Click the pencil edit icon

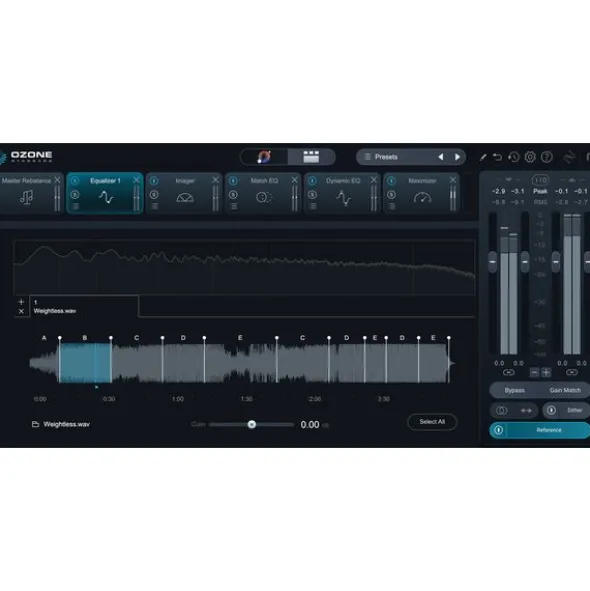(483, 157)
